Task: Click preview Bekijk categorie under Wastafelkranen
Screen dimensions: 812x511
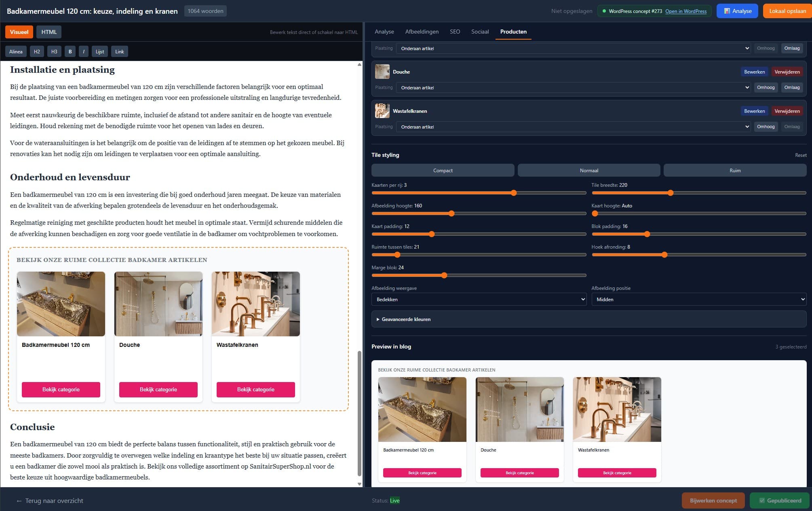Action: pyautogui.click(x=617, y=473)
